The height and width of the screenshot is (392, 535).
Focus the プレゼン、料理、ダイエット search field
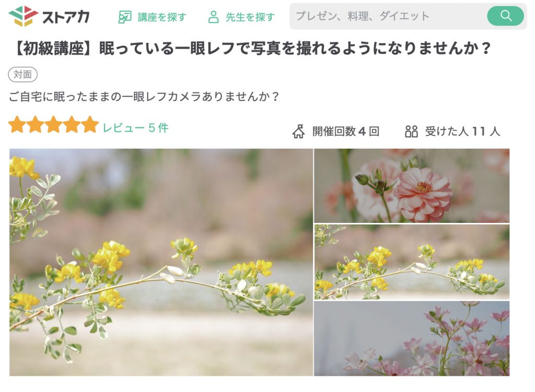pyautogui.click(x=388, y=16)
